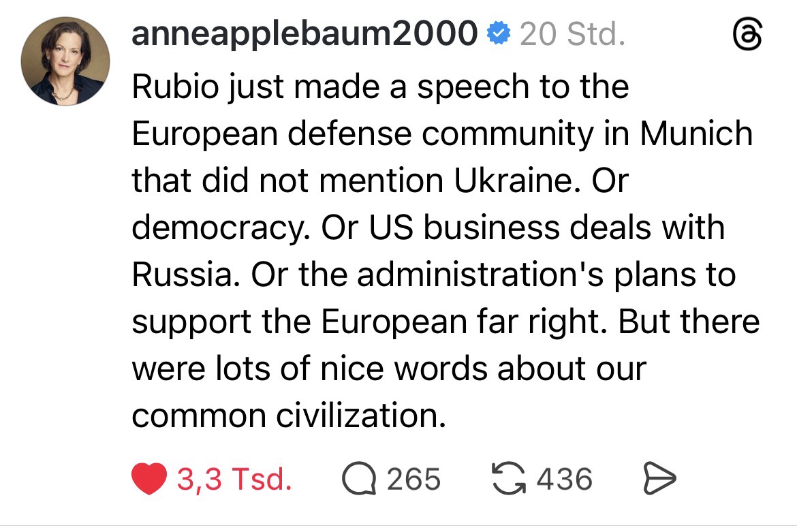View likes by clicking "3,3 Tsd."
This screenshot has width=797, height=532.
tap(234, 479)
